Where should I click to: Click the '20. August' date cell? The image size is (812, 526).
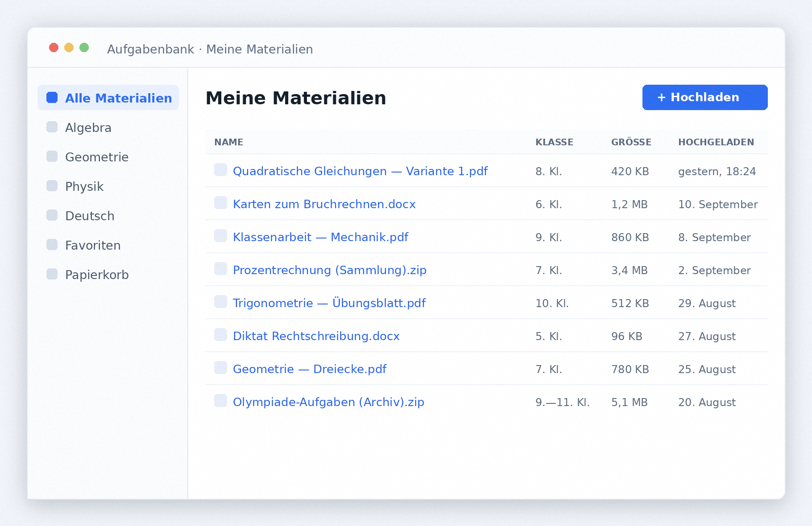[x=707, y=403]
